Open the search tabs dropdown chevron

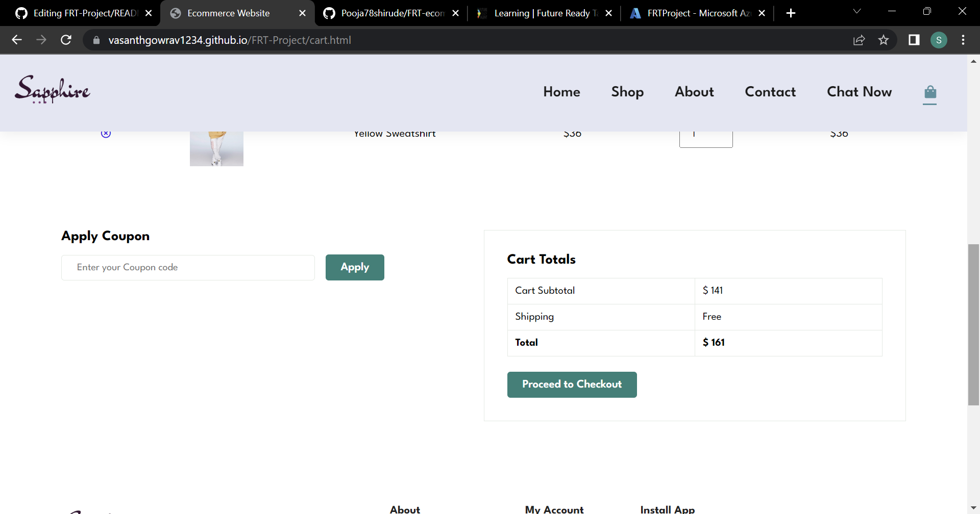pos(857,11)
